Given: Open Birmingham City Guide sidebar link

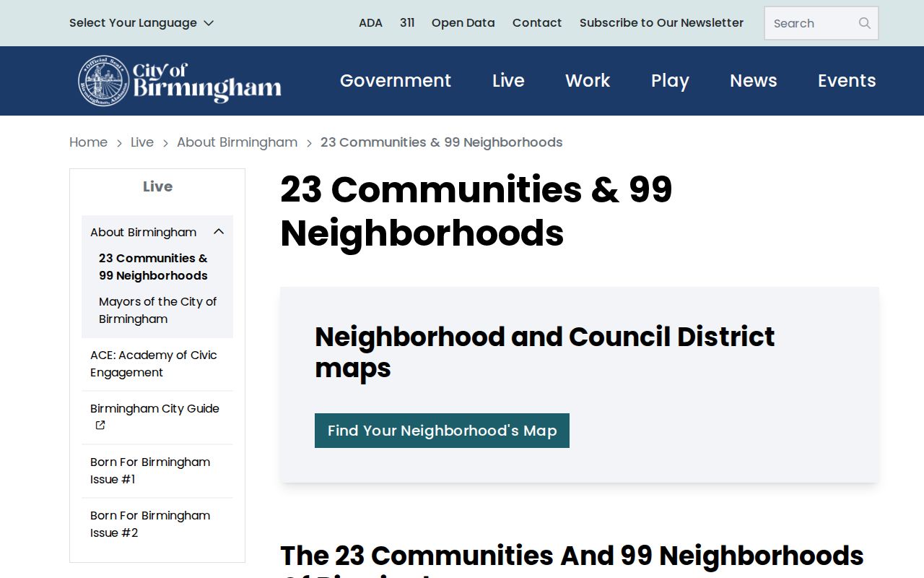Looking at the screenshot, I should point(154,408).
